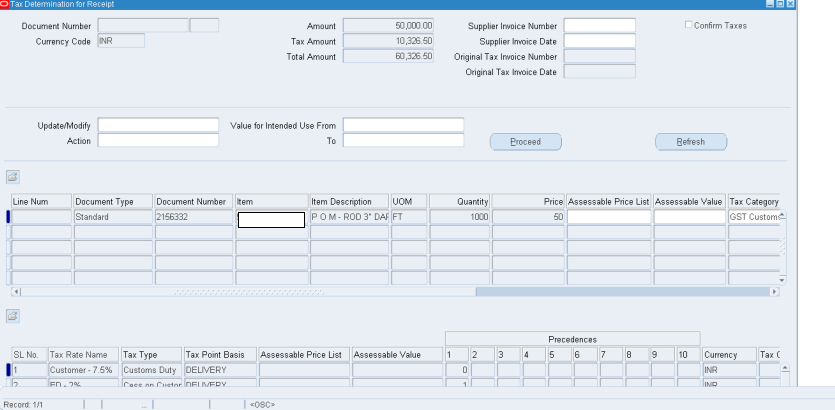
Task: Click the Original Tax Invoice Date field
Action: (x=600, y=71)
